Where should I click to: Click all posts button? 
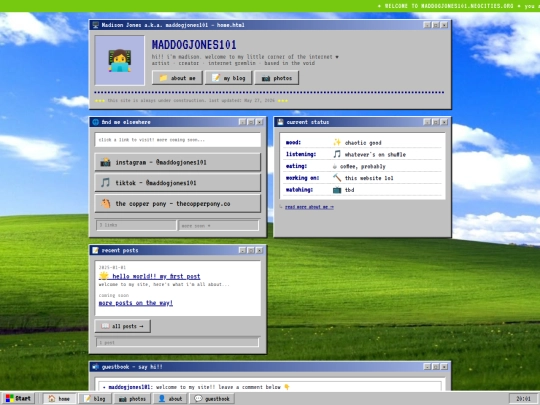[x=123, y=326]
